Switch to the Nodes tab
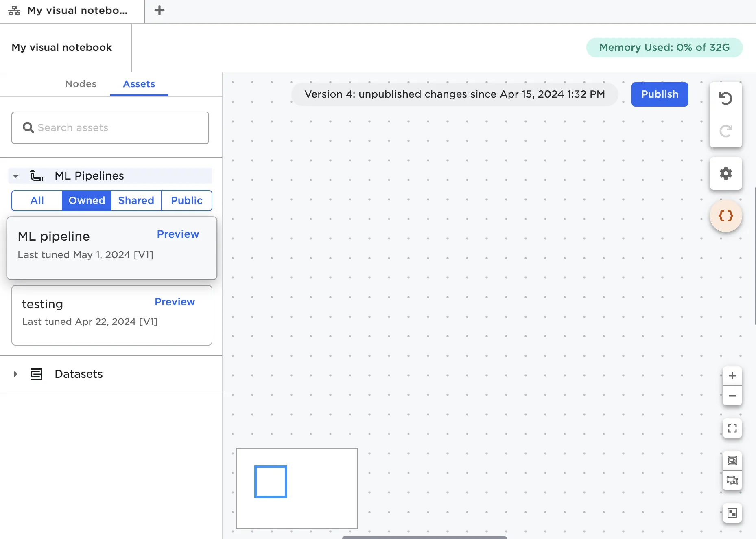This screenshot has width=756, height=539. coord(81,84)
